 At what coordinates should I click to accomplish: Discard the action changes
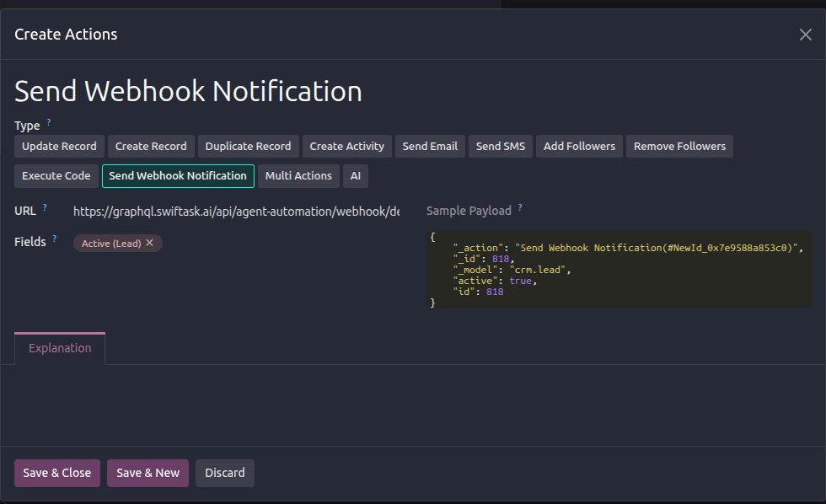(x=225, y=473)
